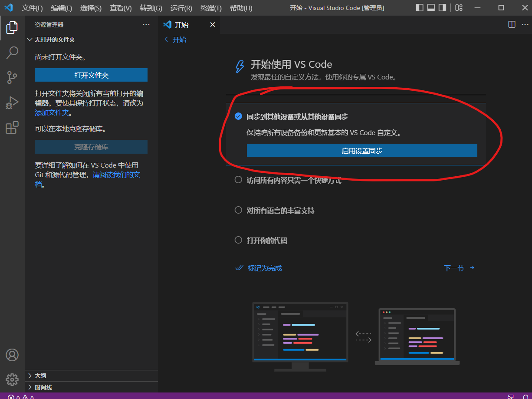Select the 同步到其他设备或从其他设备同步 step checkbox
This screenshot has width=532, height=399.
tap(238, 116)
